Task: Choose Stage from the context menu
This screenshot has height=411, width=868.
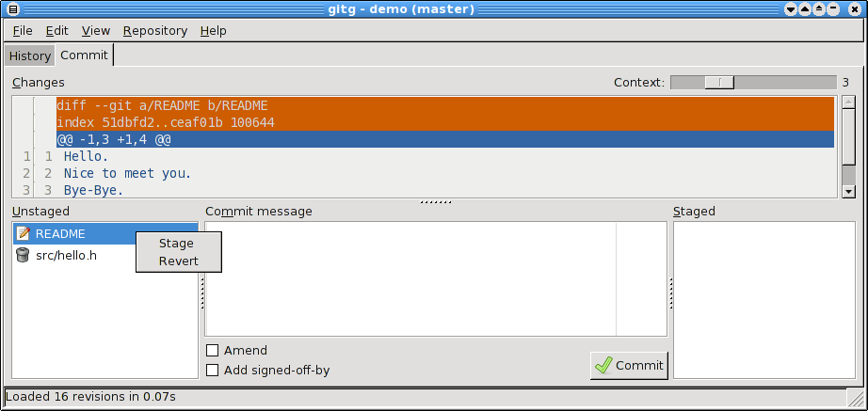Action: [176, 244]
